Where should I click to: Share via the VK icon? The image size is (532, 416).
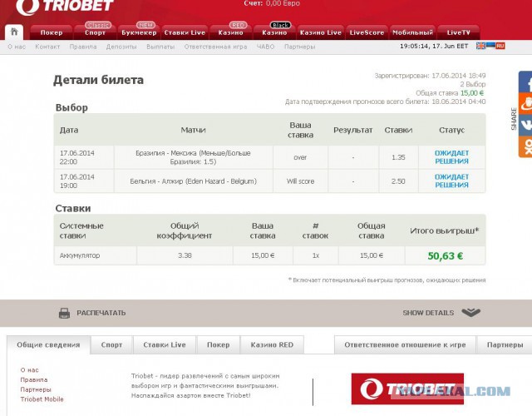point(525,126)
